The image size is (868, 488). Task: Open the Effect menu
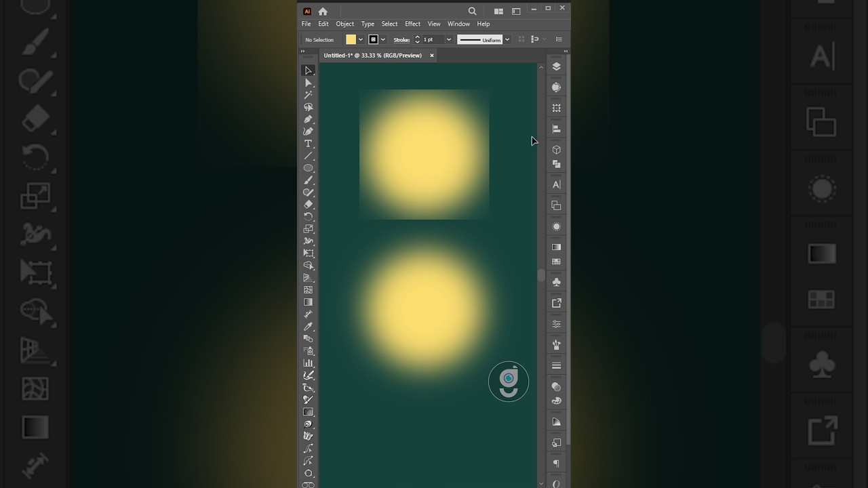tap(413, 24)
